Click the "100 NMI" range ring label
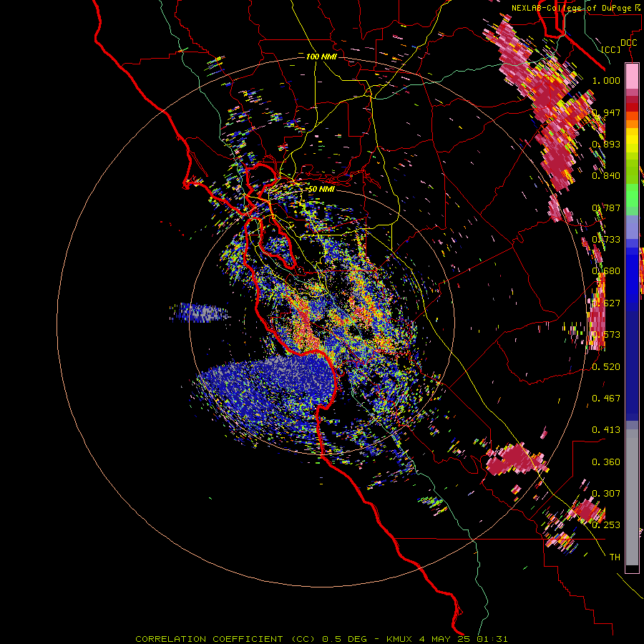Image resolution: width=644 pixels, height=644 pixels. pos(321,57)
